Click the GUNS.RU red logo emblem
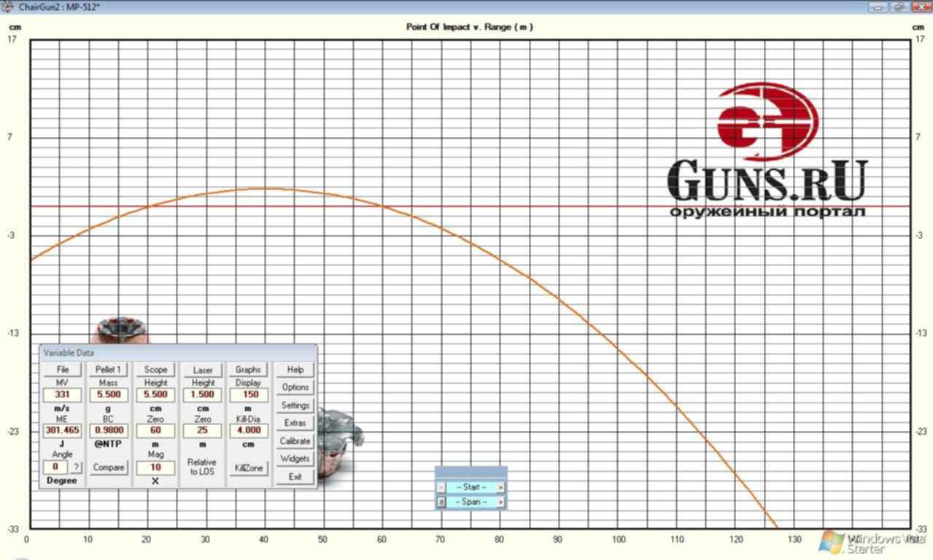Image resolution: width=933 pixels, height=560 pixels. tap(767, 121)
